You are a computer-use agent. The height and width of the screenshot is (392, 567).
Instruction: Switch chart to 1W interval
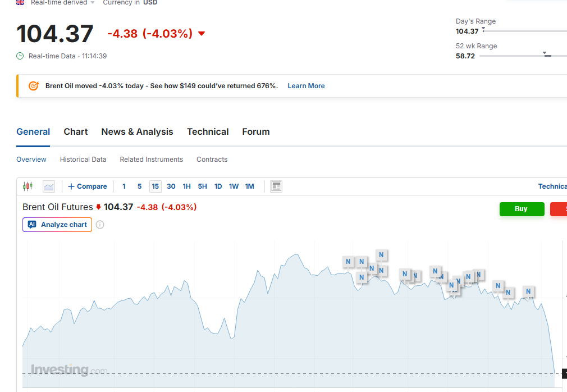pyautogui.click(x=234, y=186)
